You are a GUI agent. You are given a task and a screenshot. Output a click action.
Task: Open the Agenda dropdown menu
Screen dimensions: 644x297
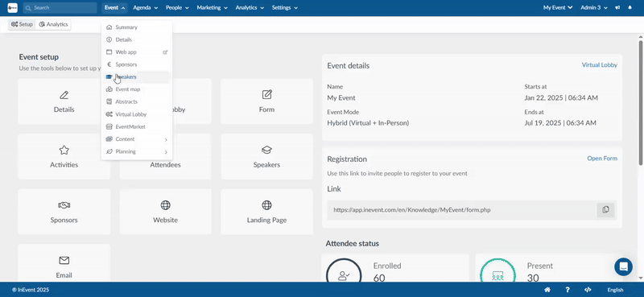pos(146,8)
